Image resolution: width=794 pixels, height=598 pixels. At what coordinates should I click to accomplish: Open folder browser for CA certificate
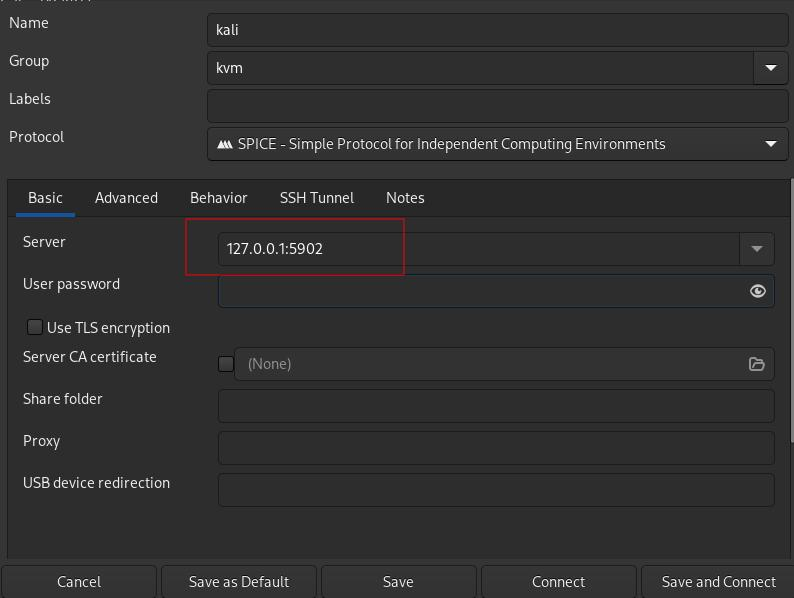757,364
